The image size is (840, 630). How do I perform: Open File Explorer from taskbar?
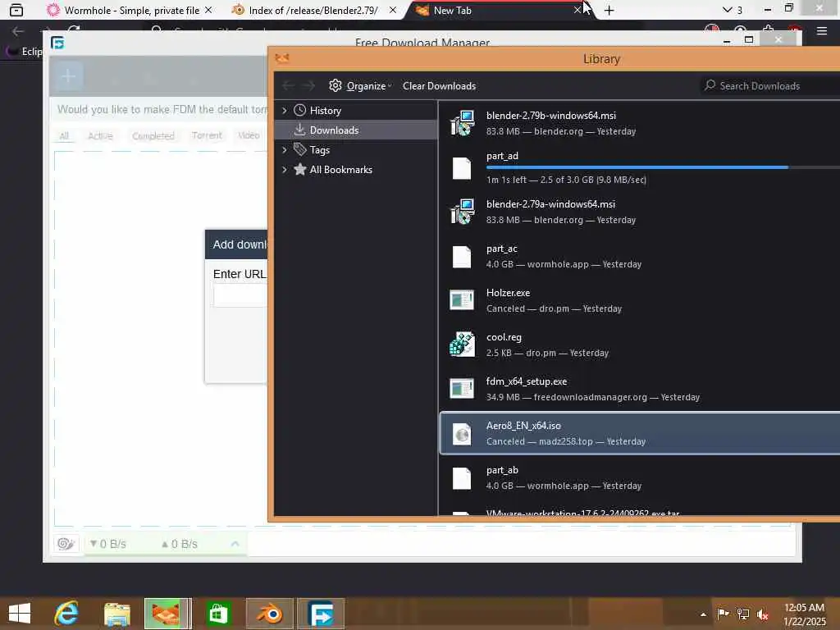[116, 614]
